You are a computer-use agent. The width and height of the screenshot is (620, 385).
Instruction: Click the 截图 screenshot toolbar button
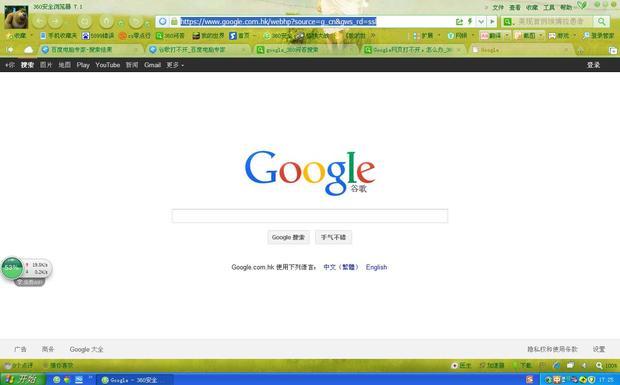click(x=525, y=36)
